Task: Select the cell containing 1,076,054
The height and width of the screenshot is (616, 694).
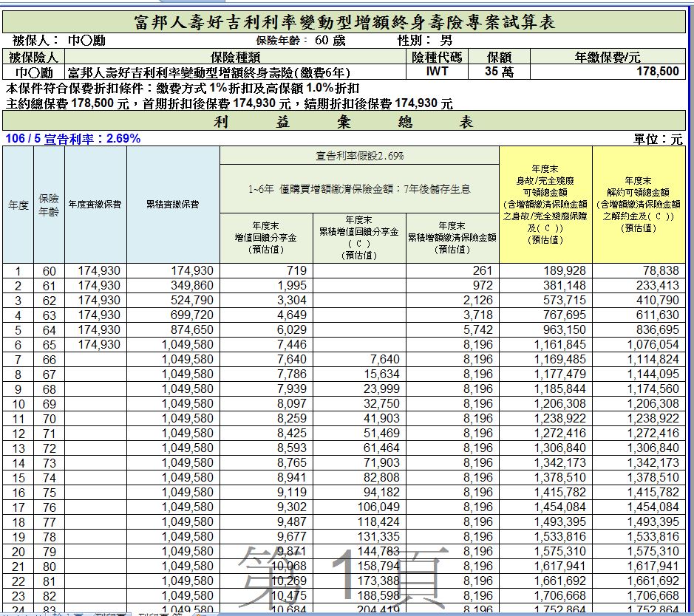Action: 639,345
